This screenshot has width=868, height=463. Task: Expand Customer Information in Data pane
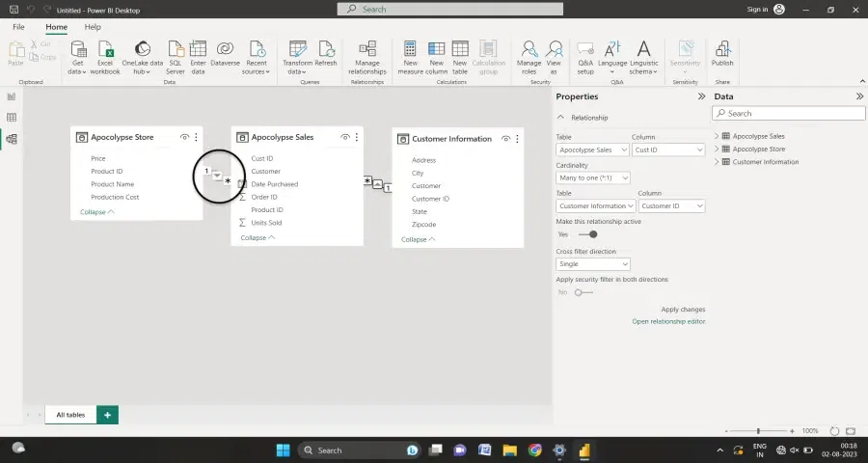717,162
